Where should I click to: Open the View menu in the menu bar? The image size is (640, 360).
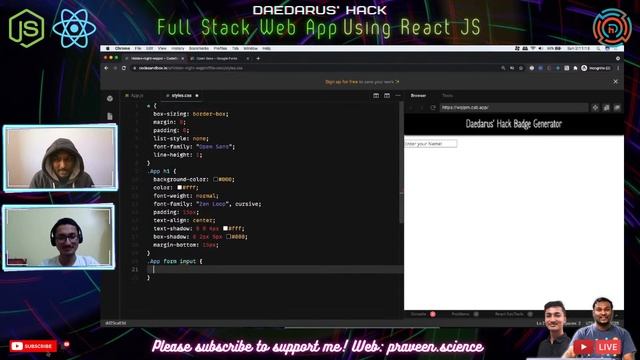click(162, 48)
